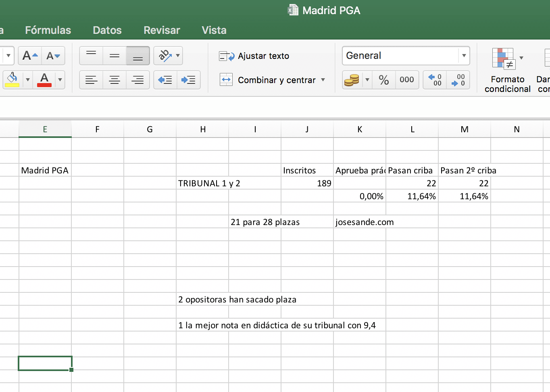This screenshot has width=550, height=392.
Task: Click the text orientation icon
Action: click(x=165, y=56)
